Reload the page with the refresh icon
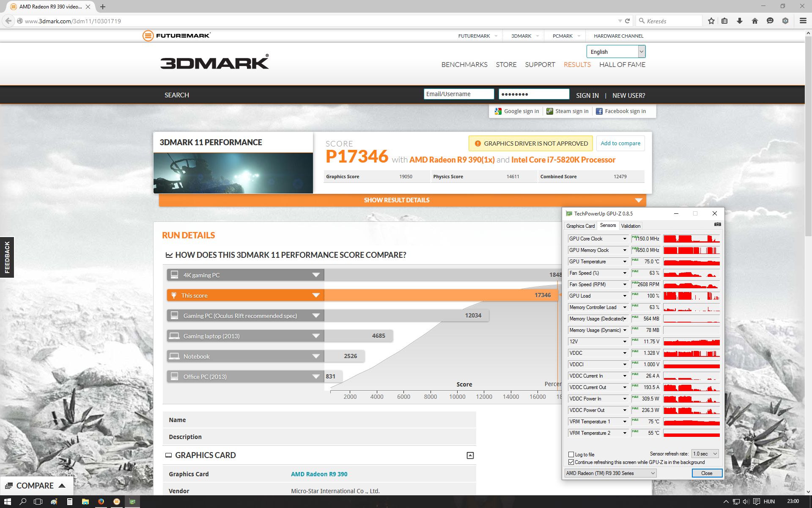The height and width of the screenshot is (508, 812). click(628, 21)
